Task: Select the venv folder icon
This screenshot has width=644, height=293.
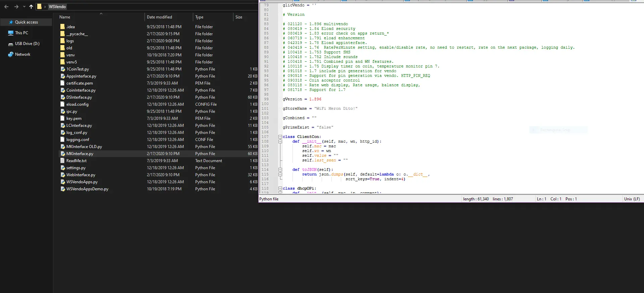Action: pos(62,55)
